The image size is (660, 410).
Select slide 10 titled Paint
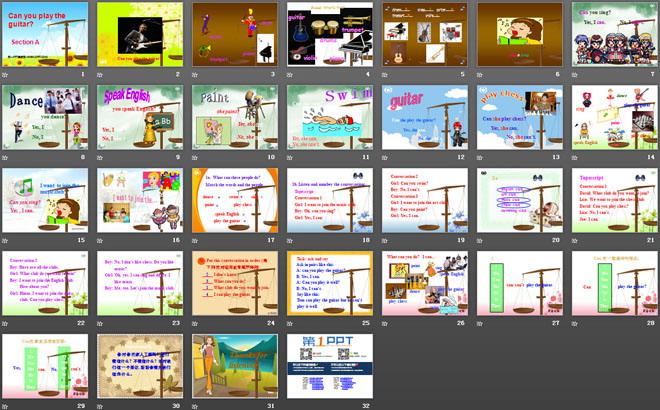[235, 117]
